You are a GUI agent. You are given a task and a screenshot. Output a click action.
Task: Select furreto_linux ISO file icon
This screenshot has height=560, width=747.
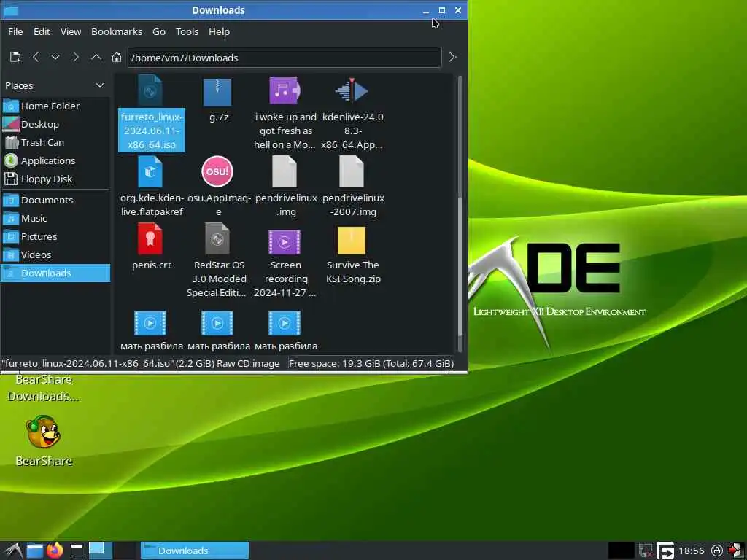click(x=150, y=90)
